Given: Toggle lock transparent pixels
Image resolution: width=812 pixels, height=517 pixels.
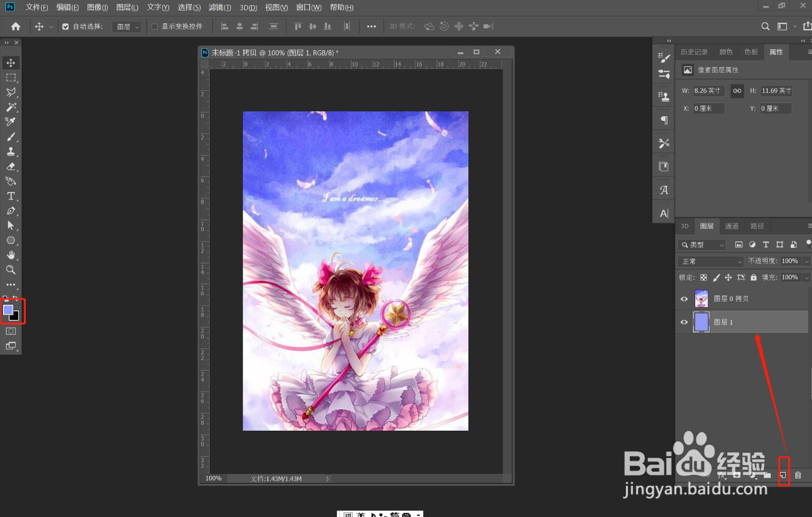Looking at the screenshot, I should (x=703, y=277).
